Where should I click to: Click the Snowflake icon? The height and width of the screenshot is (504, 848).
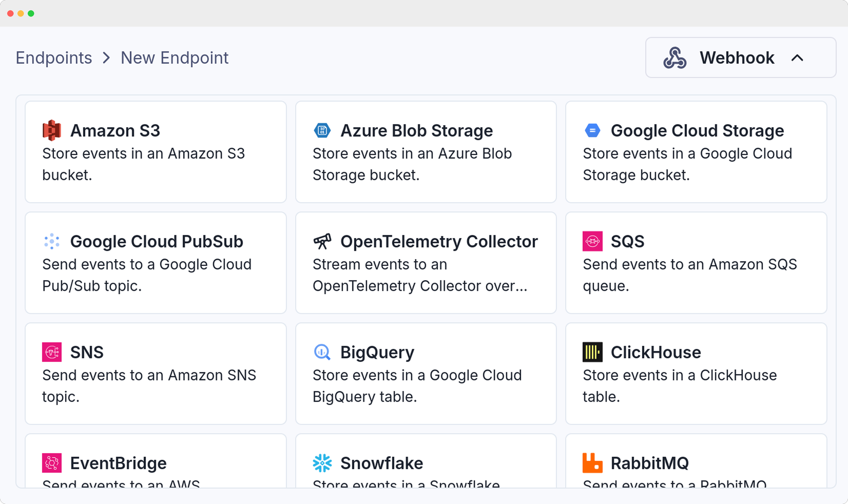pyautogui.click(x=322, y=463)
